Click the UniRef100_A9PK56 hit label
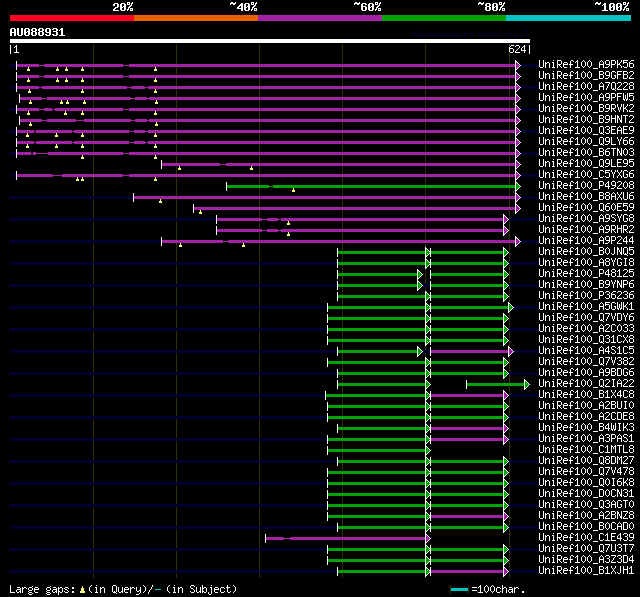The width and height of the screenshot is (640, 597). pyautogui.click(x=586, y=64)
